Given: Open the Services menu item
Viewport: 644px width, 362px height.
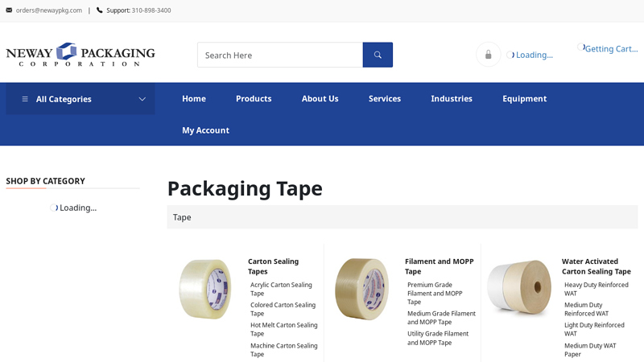Looking at the screenshot, I should [385, 98].
